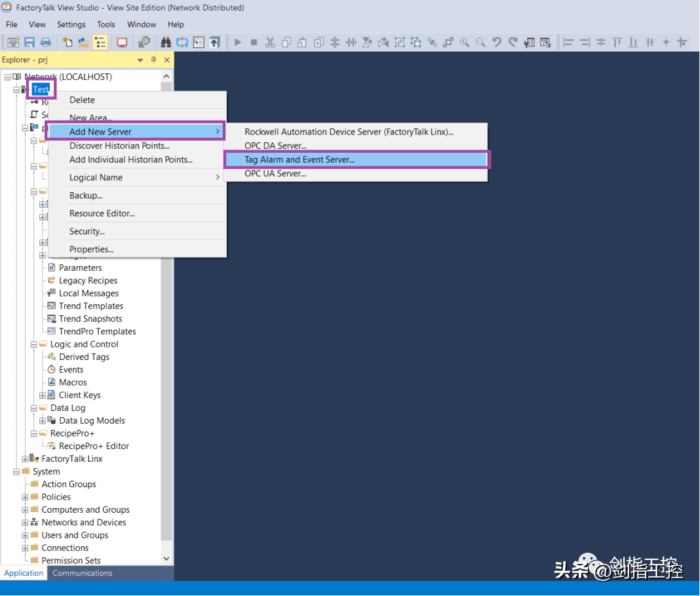Screen dimensions: 700x596
Task: Click the Zoom In magnifier icon
Action: 465,43
